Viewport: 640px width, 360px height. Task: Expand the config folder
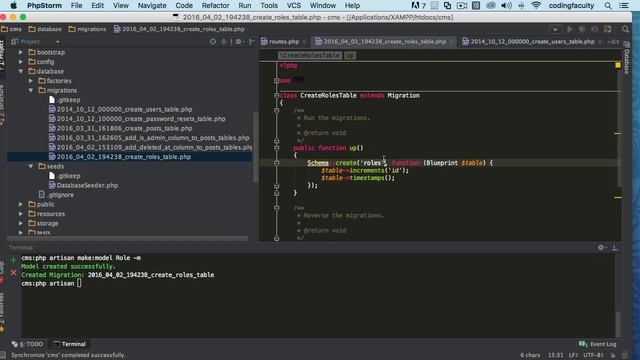point(21,62)
